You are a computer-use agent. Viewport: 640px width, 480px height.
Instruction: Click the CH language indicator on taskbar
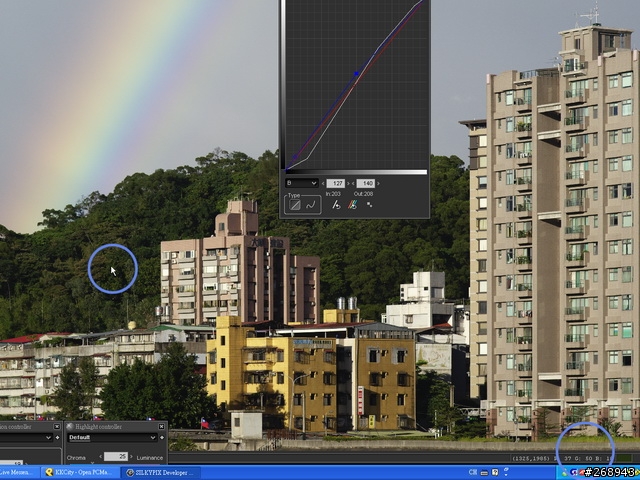[473, 472]
